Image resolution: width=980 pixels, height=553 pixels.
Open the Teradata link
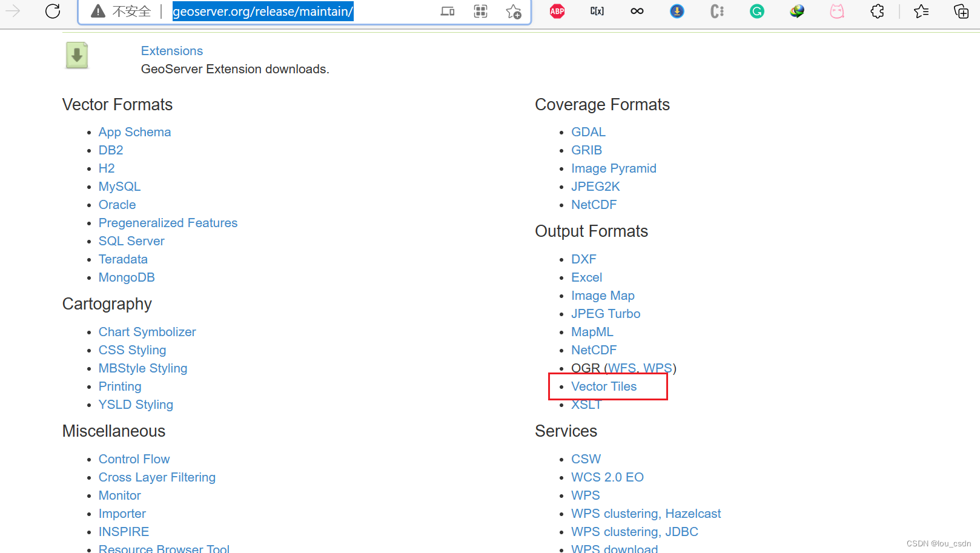point(123,259)
